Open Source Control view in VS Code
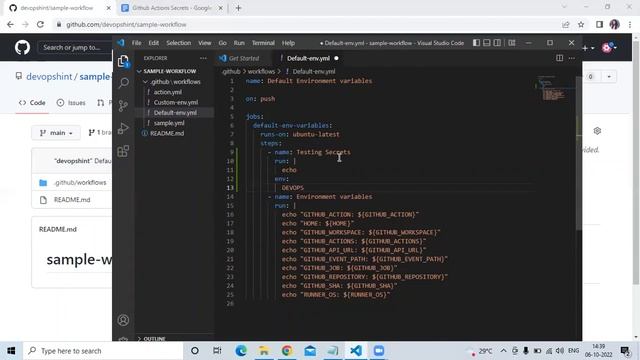The height and width of the screenshot is (360, 640). click(123, 106)
